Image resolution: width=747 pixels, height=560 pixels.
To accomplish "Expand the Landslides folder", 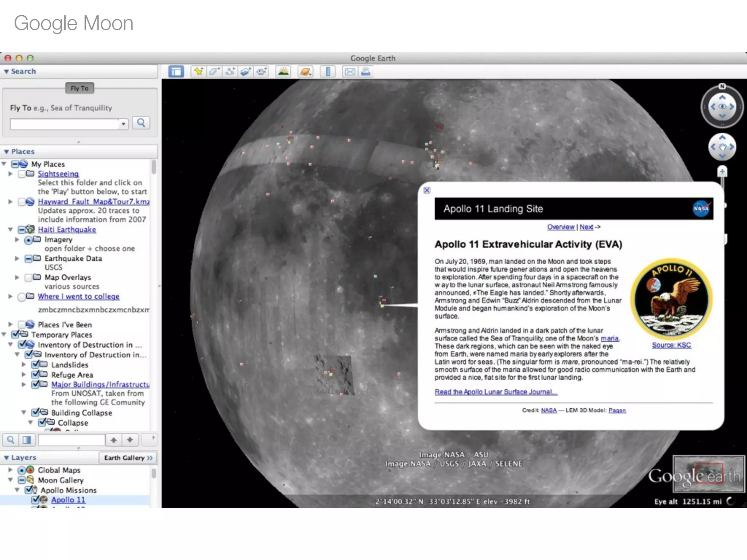I will [24, 365].
